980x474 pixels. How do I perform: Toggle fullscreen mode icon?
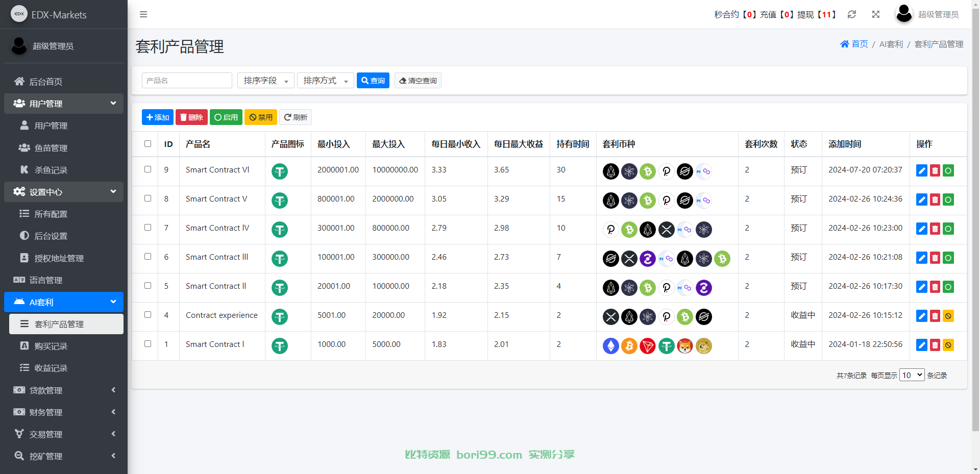(x=876, y=14)
